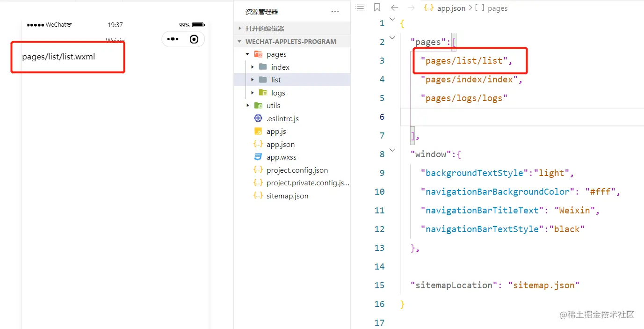Fold the pages array at line 2
The image size is (644, 329).
tap(392, 37)
